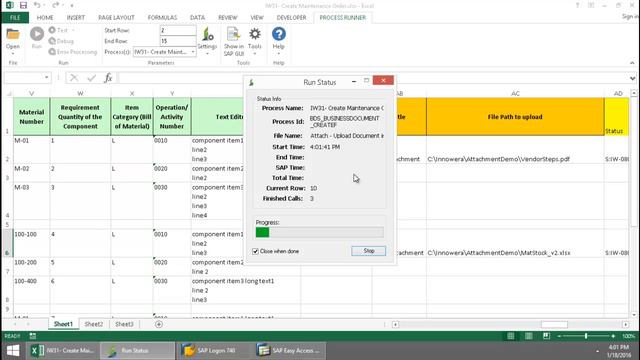Viewport: 640px width, 360px height.
Task: Switch to Normal view icon
Action: pos(511,336)
